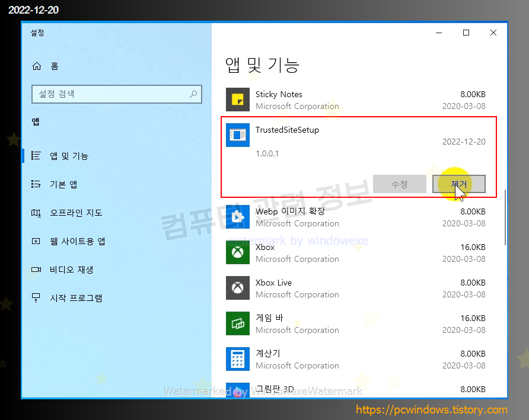Select the Sticky Notes app entry
This screenshot has height=420, width=529.
click(356, 100)
